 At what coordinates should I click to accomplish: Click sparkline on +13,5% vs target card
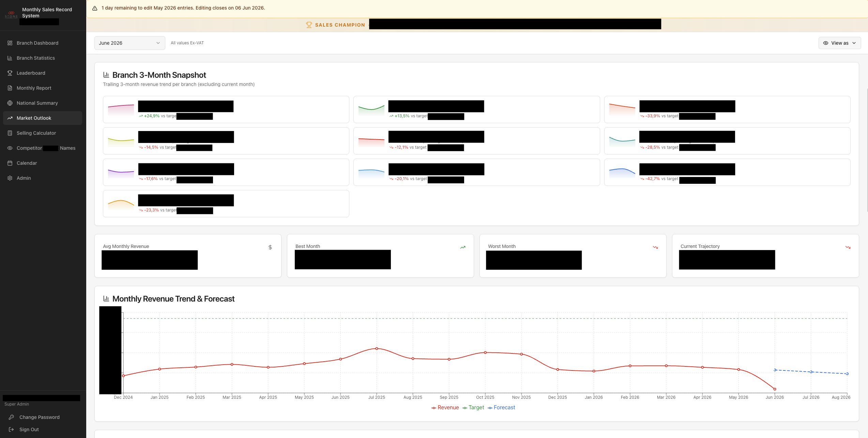tap(371, 110)
